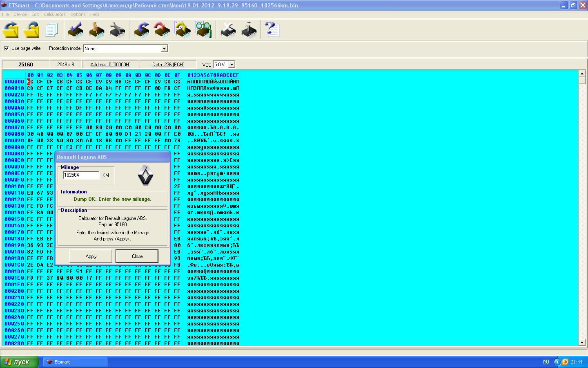The image size is (588, 368).
Task: Click the 000200 address row label
Action: coord(14,291)
